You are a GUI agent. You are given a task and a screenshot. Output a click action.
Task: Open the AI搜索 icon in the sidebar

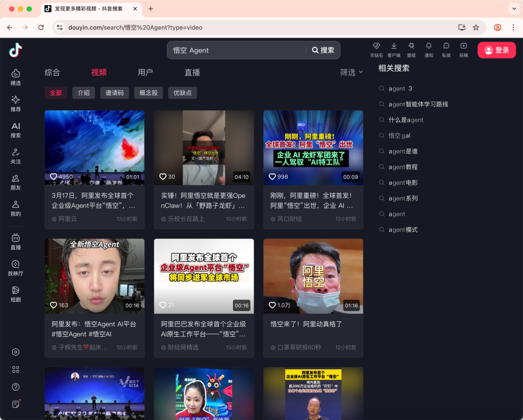[x=15, y=130]
